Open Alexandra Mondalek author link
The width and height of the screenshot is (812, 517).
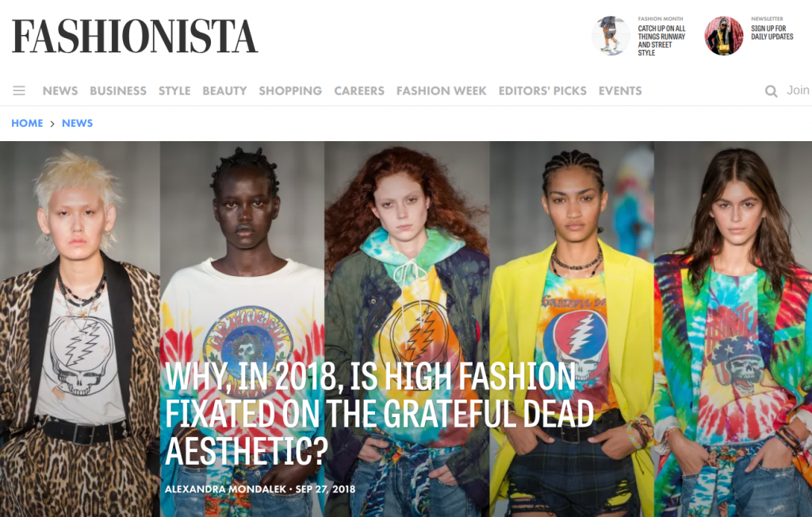[225, 489]
